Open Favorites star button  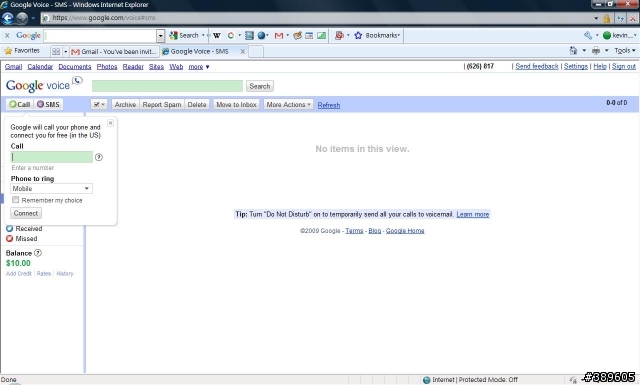point(22,51)
